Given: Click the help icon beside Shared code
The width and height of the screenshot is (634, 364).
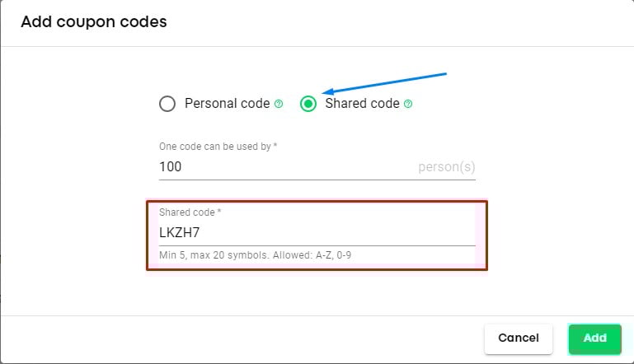Looking at the screenshot, I should tap(408, 104).
